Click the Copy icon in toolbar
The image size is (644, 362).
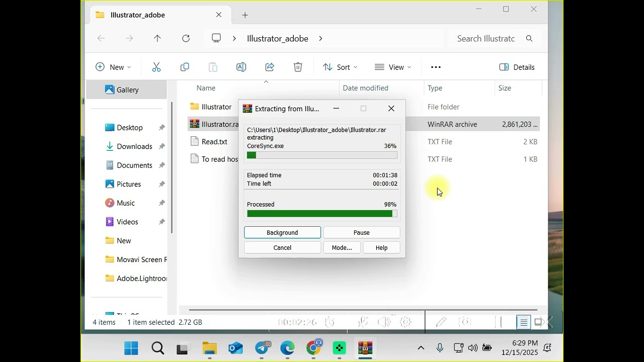click(185, 67)
